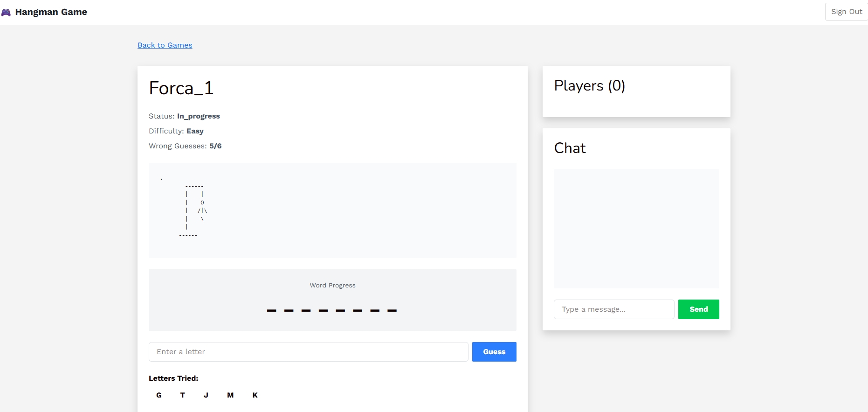The image size is (868, 412).
Task: Click tried letter K
Action: coord(255,395)
